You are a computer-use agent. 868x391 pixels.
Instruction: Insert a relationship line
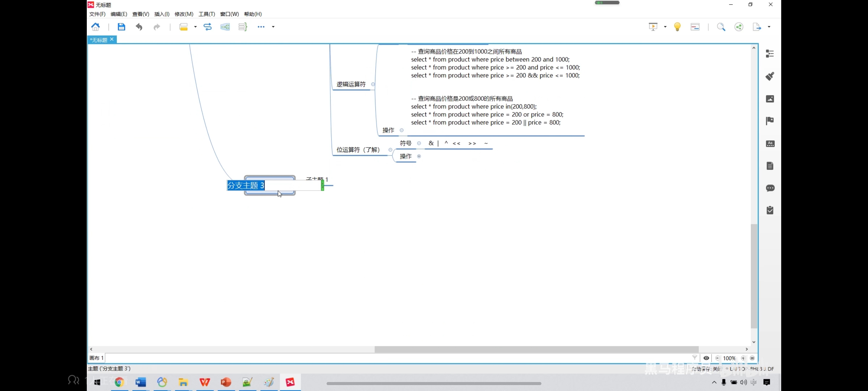tap(208, 27)
